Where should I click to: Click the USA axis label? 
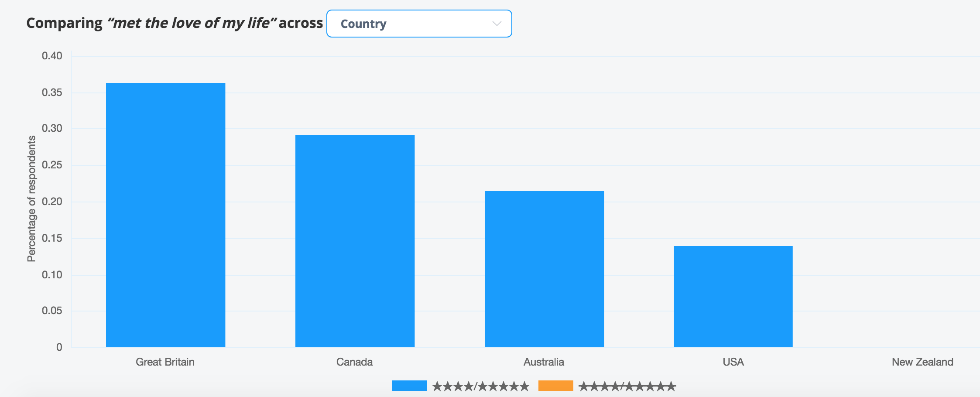pyautogui.click(x=733, y=362)
